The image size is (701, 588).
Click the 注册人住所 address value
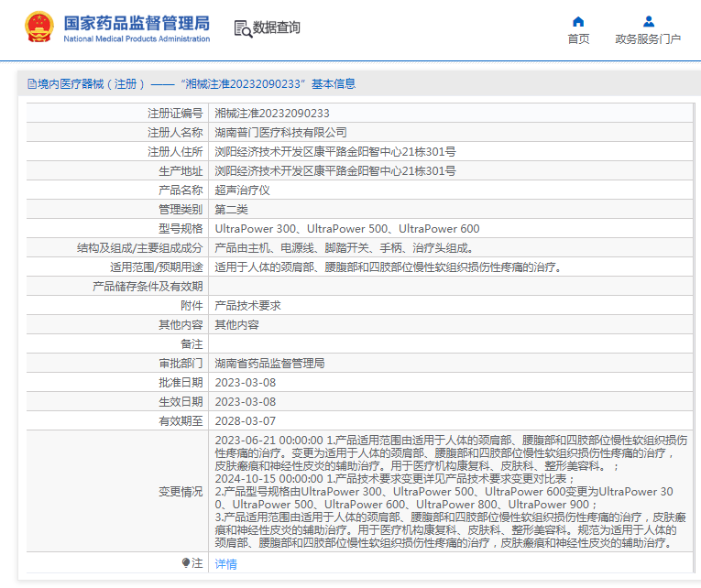[335, 152]
